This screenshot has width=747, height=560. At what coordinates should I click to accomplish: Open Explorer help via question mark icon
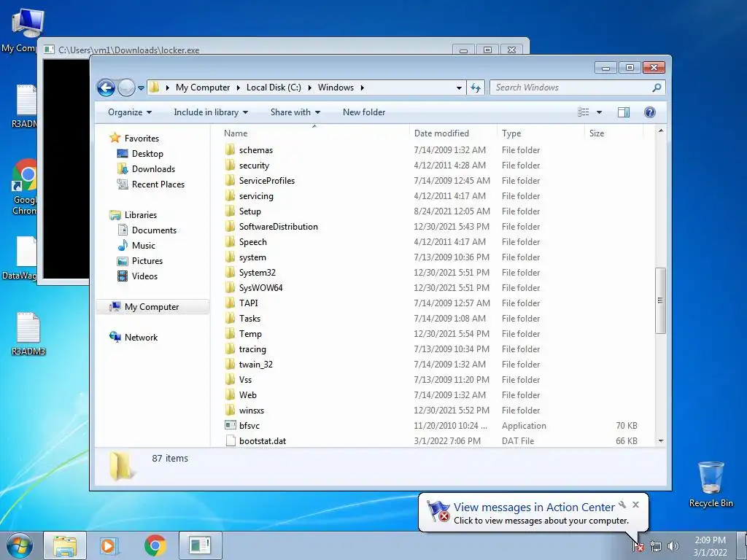pos(649,112)
